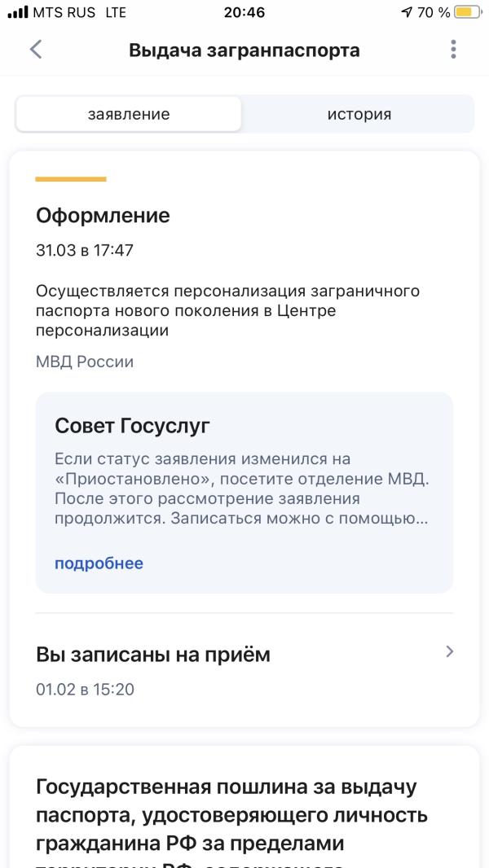
Task: Tap the truncated tip text ellipsis
Action: 422,521
